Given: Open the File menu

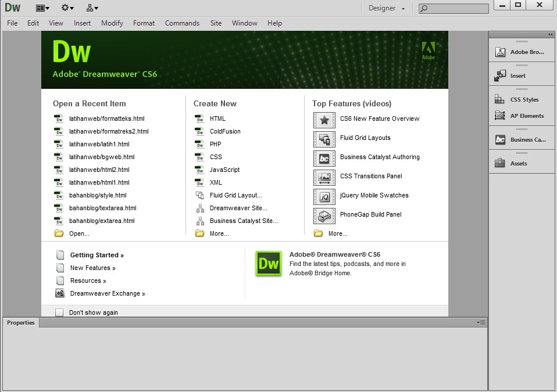Looking at the screenshot, I should (12, 23).
